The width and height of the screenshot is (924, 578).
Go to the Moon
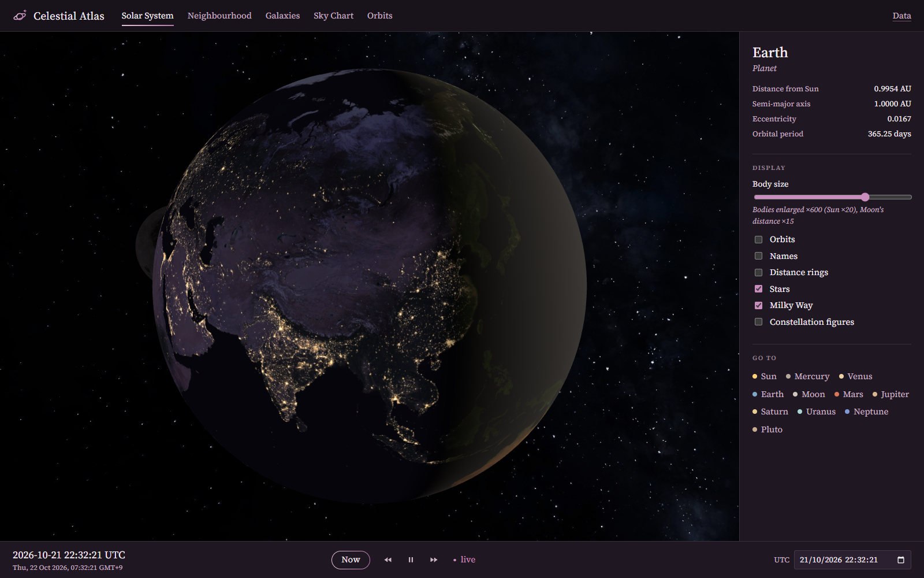808,394
